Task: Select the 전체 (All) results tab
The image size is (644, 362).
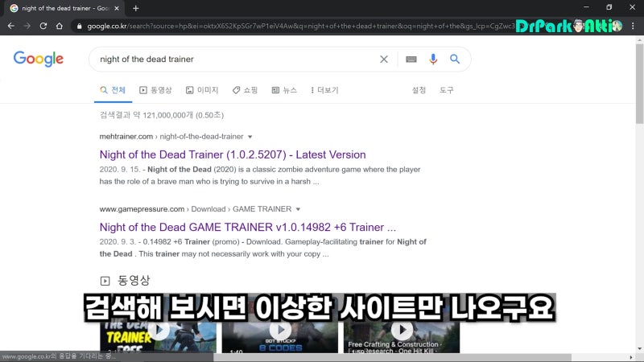Action: pos(113,90)
